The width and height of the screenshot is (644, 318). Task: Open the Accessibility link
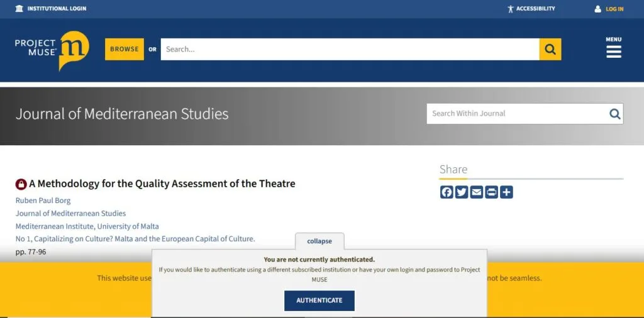(x=531, y=9)
